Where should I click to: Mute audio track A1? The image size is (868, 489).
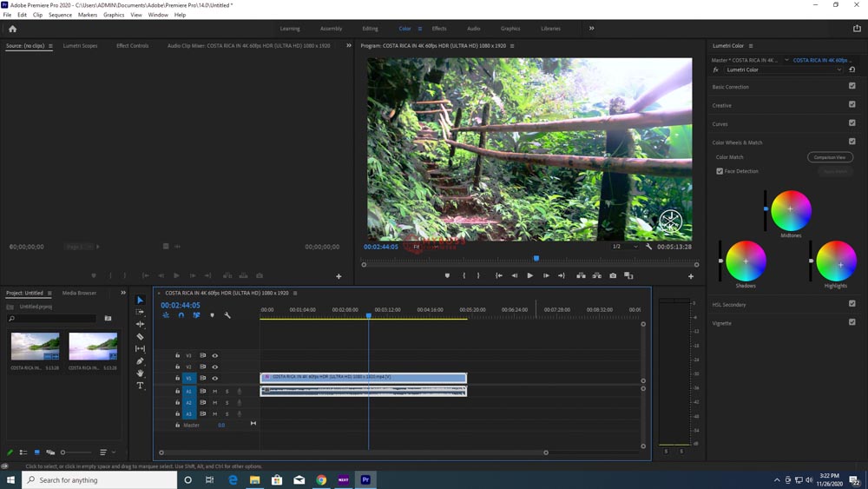pos(214,391)
